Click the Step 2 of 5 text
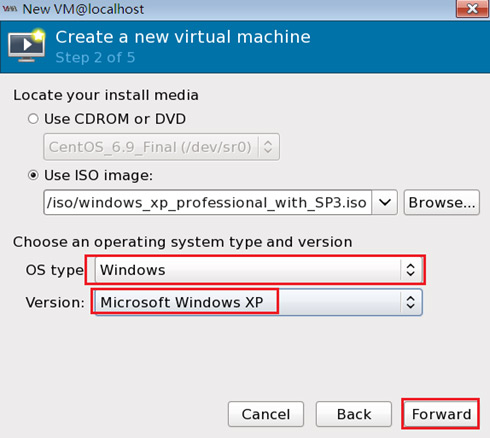The width and height of the screenshot is (490, 438). coord(95,57)
